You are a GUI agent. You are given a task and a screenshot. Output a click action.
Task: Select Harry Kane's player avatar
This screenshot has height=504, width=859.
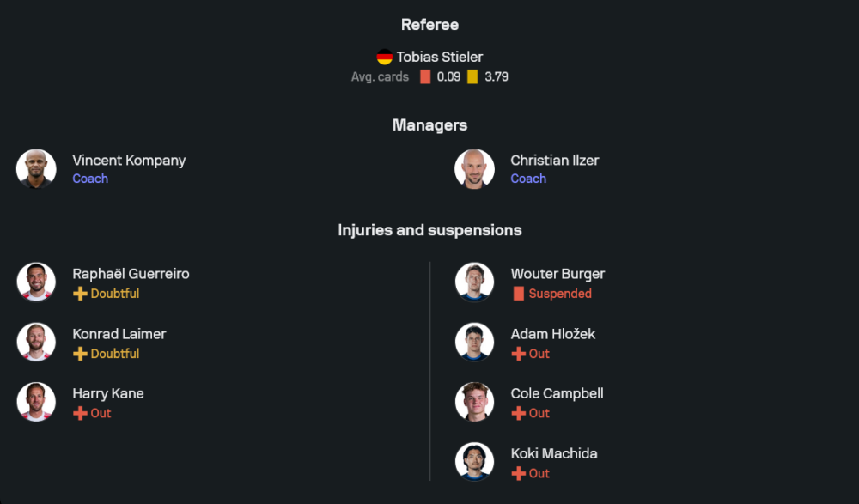pos(36,402)
